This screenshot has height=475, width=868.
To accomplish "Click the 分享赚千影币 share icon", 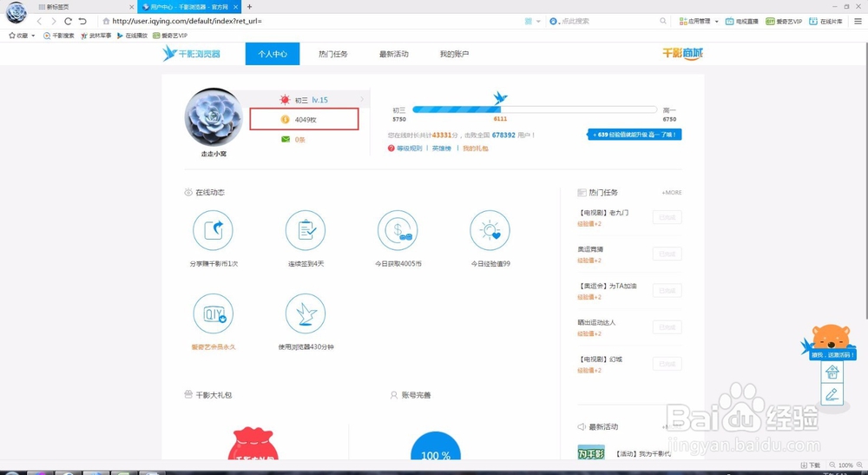I will (214, 230).
